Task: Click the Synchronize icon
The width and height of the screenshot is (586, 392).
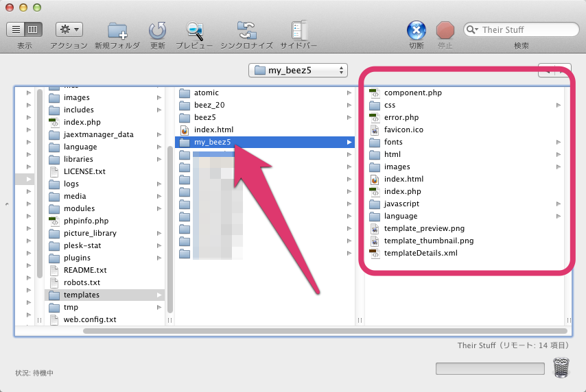Action: (246, 30)
